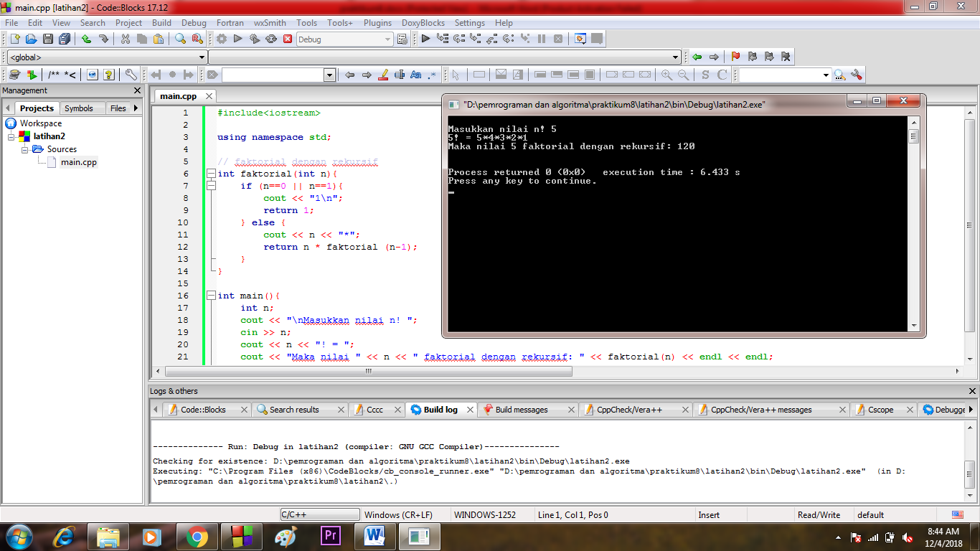Screen dimensions: 980x551
Task: Switch to the Cscope log tab
Action: pos(880,410)
